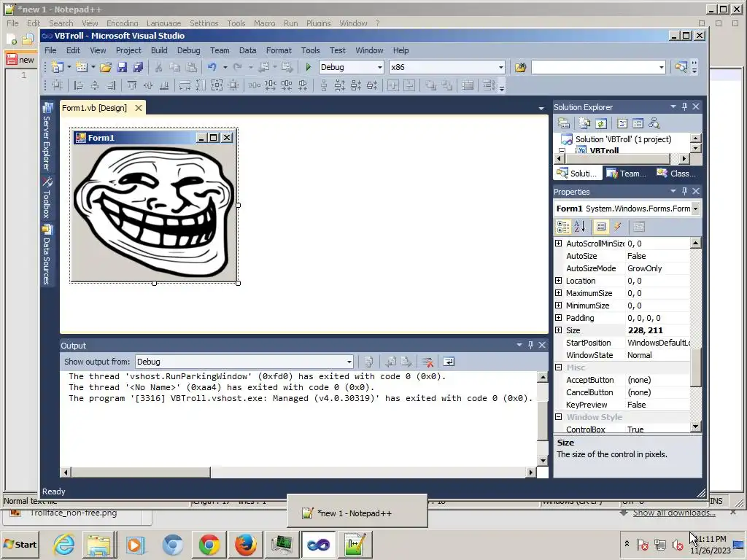Click the Undo arrow icon
This screenshot has width=747, height=560.
[x=212, y=67]
